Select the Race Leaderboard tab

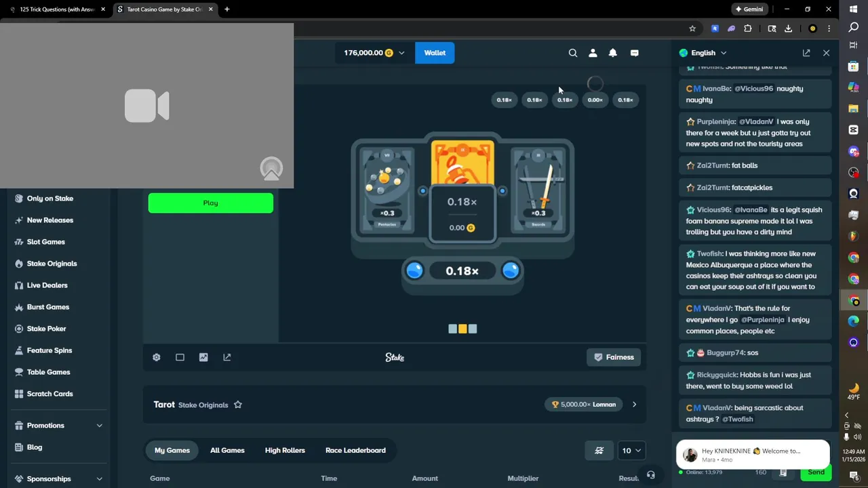point(355,450)
